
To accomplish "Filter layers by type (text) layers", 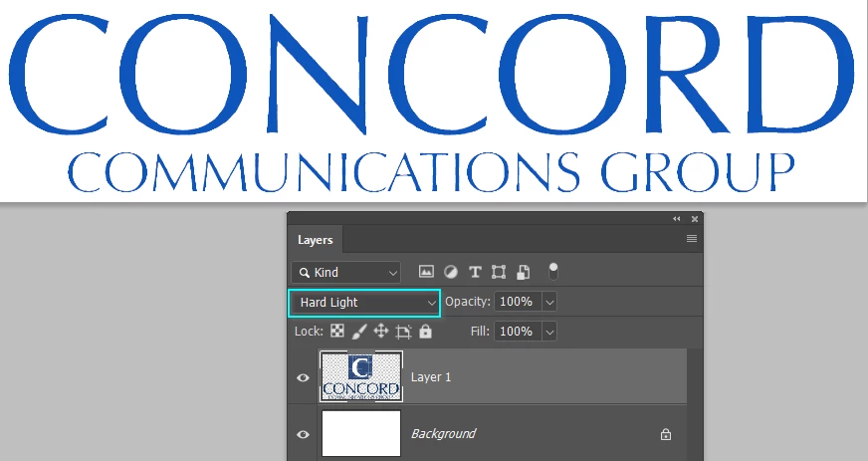I will click(475, 272).
